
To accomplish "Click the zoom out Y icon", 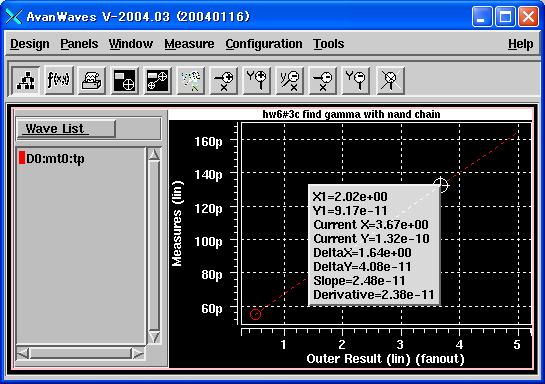I will point(356,80).
